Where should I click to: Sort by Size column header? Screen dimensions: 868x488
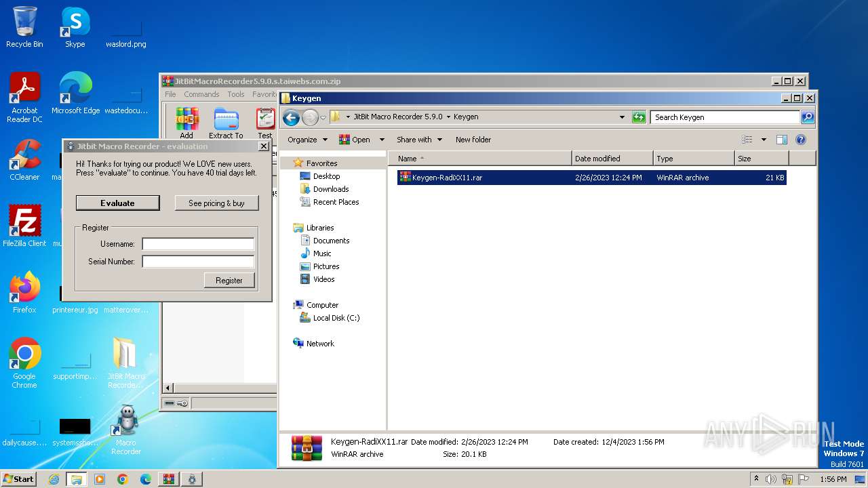[x=762, y=159]
